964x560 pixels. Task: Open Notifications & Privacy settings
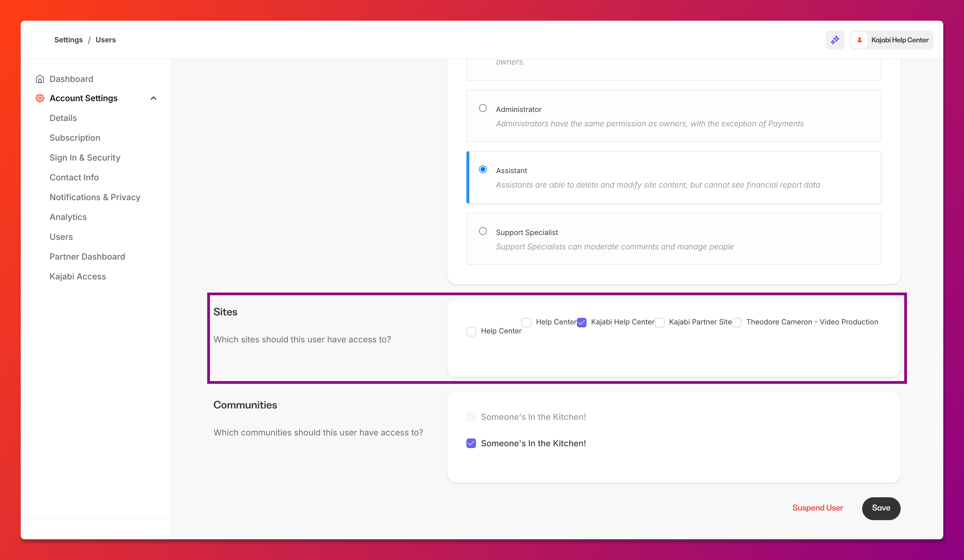coord(95,197)
